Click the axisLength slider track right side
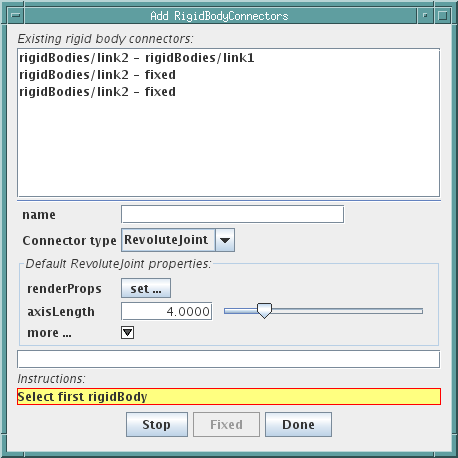Viewport: 458px width, 458px height. point(347,311)
